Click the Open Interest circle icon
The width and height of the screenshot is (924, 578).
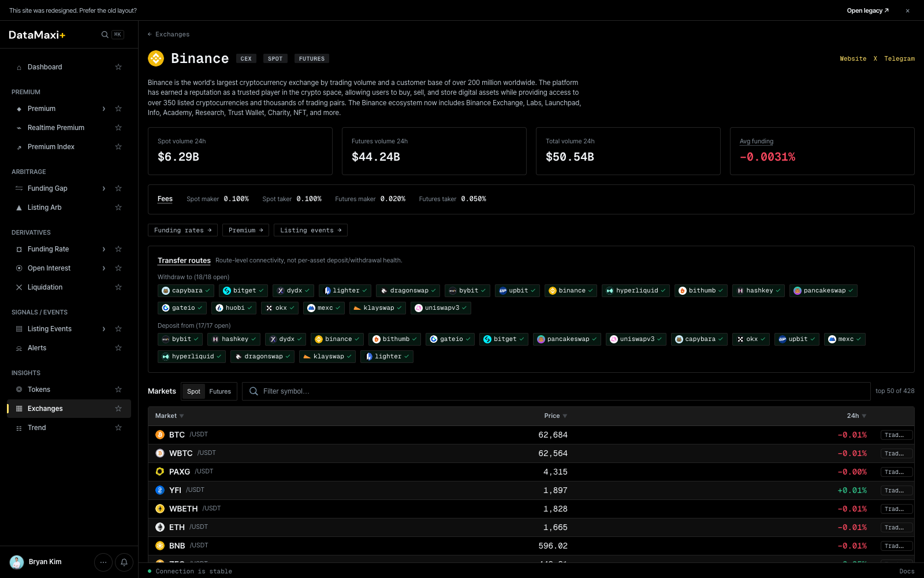(x=19, y=268)
